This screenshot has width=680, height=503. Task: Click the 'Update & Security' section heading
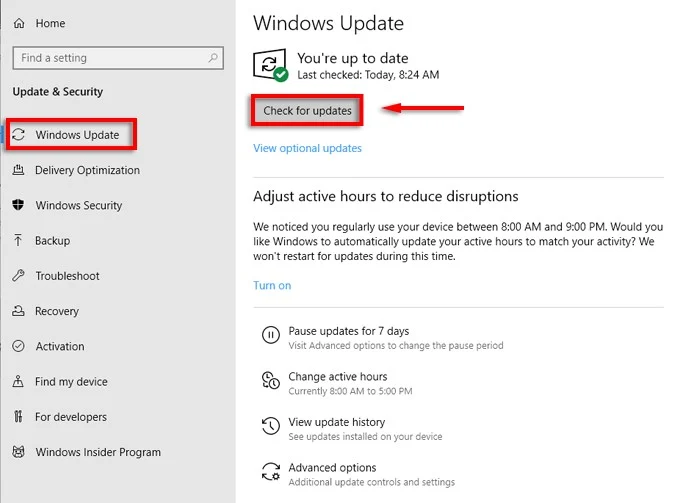coord(58,91)
